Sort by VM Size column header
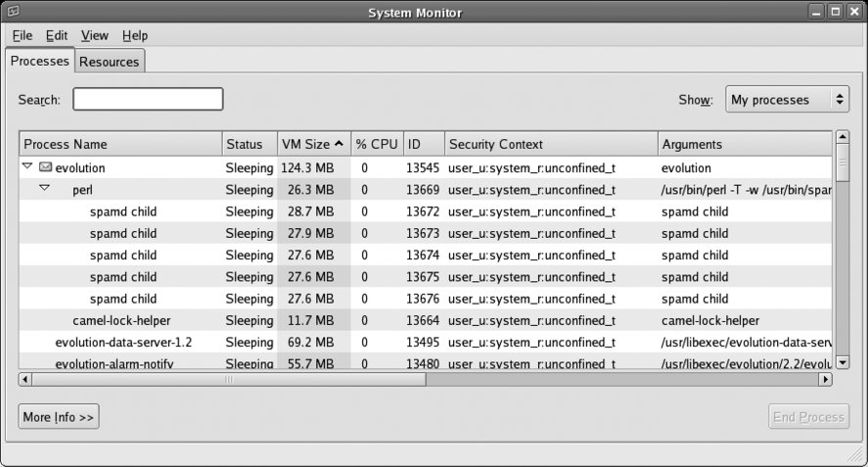The height and width of the screenshot is (467, 868). coord(314,144)
